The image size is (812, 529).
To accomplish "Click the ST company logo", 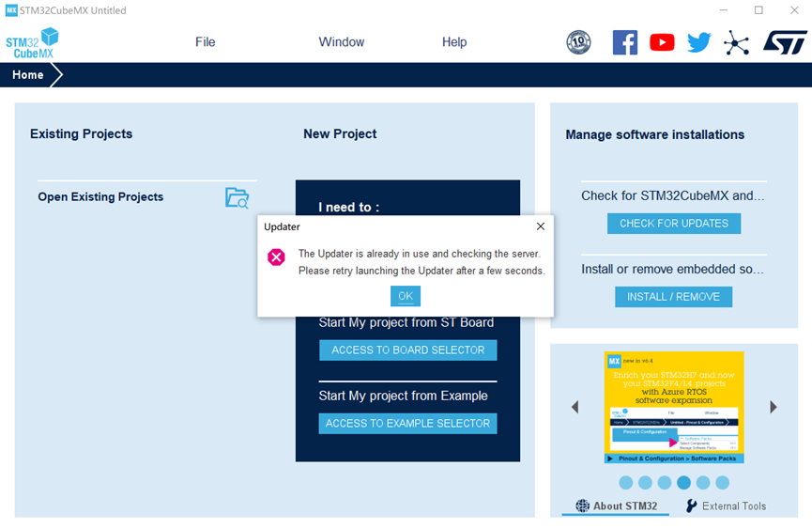I will [x=785, y=42].
